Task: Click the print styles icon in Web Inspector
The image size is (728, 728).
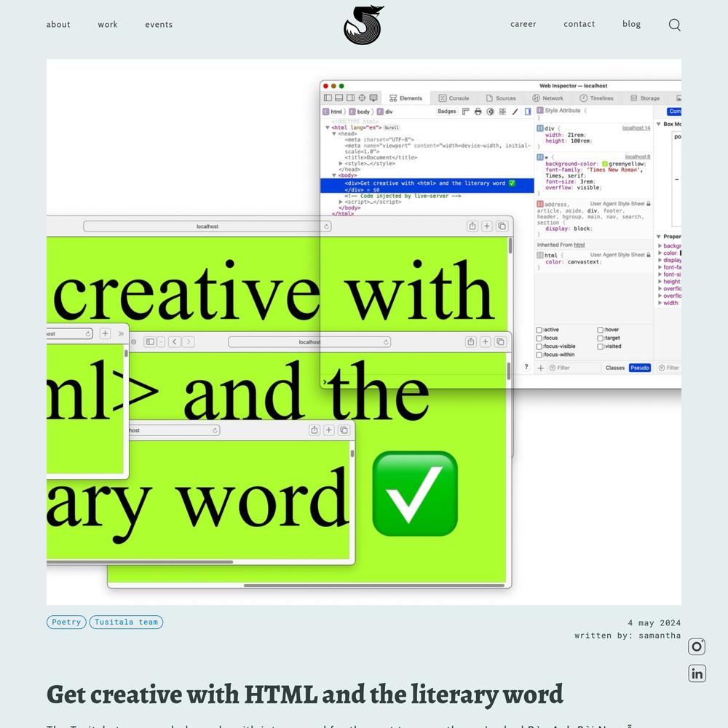Action: [x=478, y=111]
